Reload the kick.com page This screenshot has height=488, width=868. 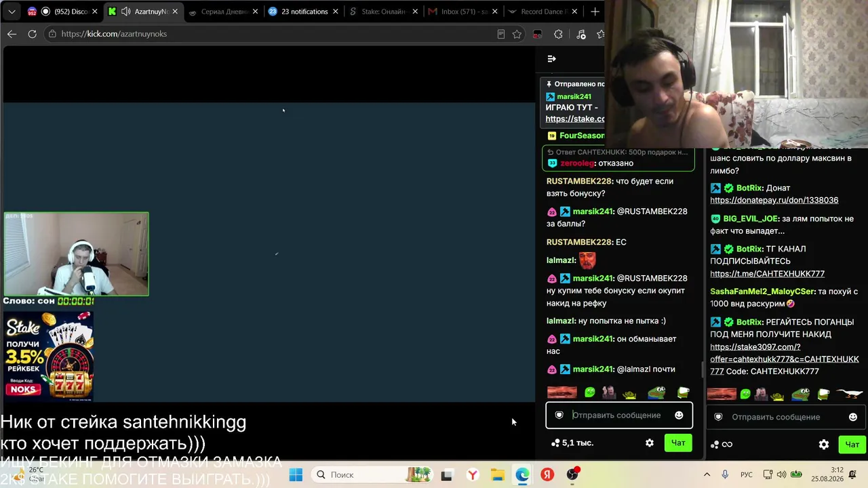[x=32, y=34]
